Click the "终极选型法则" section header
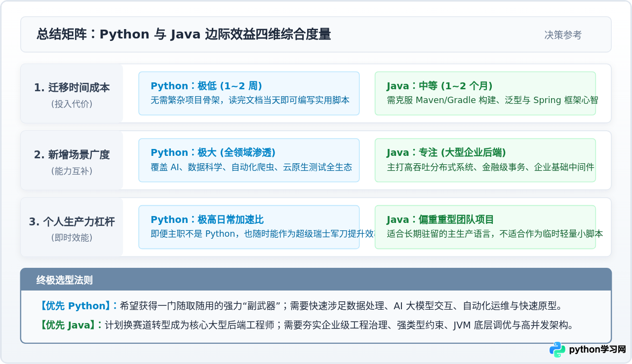 (x=64, y=280)
